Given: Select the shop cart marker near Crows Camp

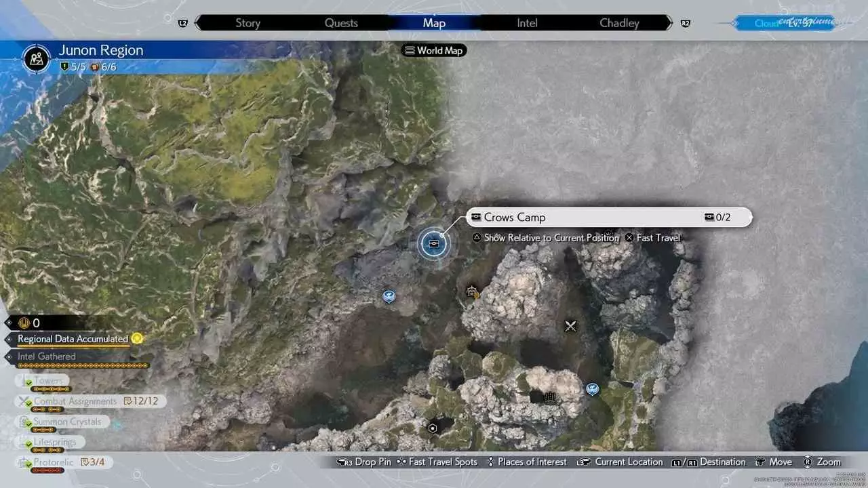Looking at the screenshot, I should point(473,292).
